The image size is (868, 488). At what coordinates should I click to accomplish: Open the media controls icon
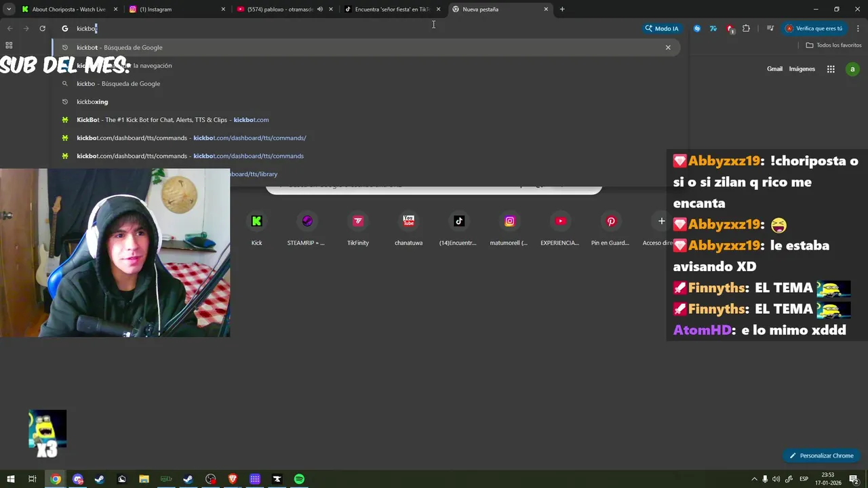point(770,28)
